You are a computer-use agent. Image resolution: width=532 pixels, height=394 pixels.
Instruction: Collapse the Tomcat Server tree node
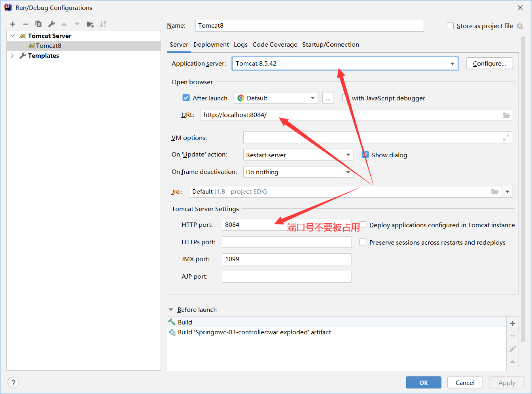13,36
